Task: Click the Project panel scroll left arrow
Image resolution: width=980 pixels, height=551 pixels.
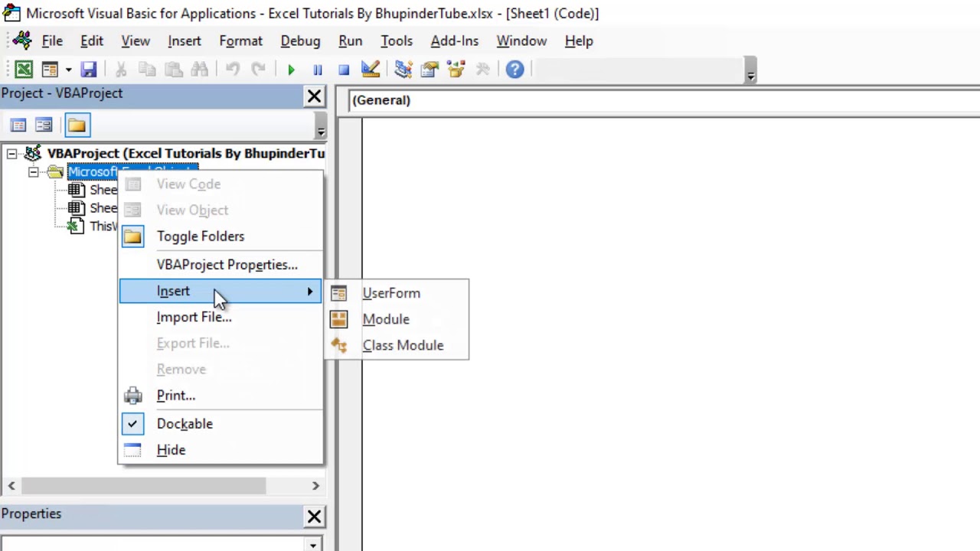Action: pos(11,485)
